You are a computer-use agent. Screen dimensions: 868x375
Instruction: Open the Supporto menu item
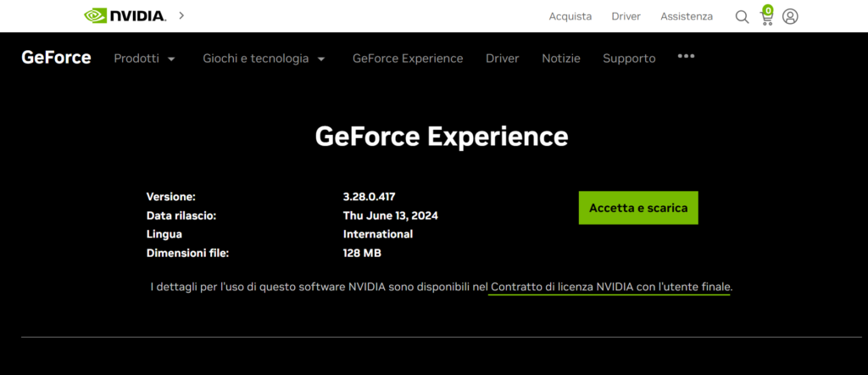[629, 59]
